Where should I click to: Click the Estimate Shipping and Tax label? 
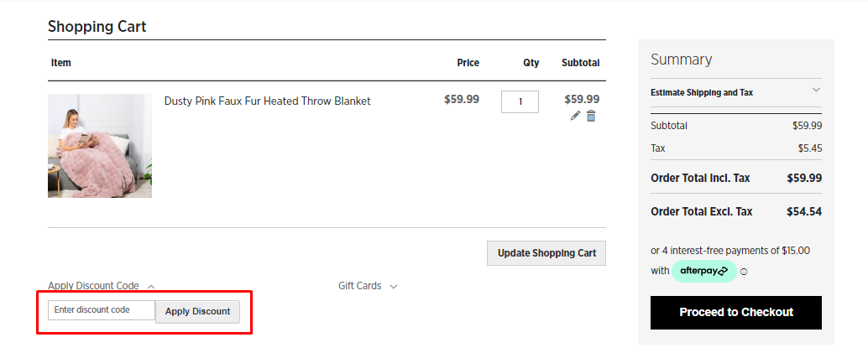(x=702, y=92)
